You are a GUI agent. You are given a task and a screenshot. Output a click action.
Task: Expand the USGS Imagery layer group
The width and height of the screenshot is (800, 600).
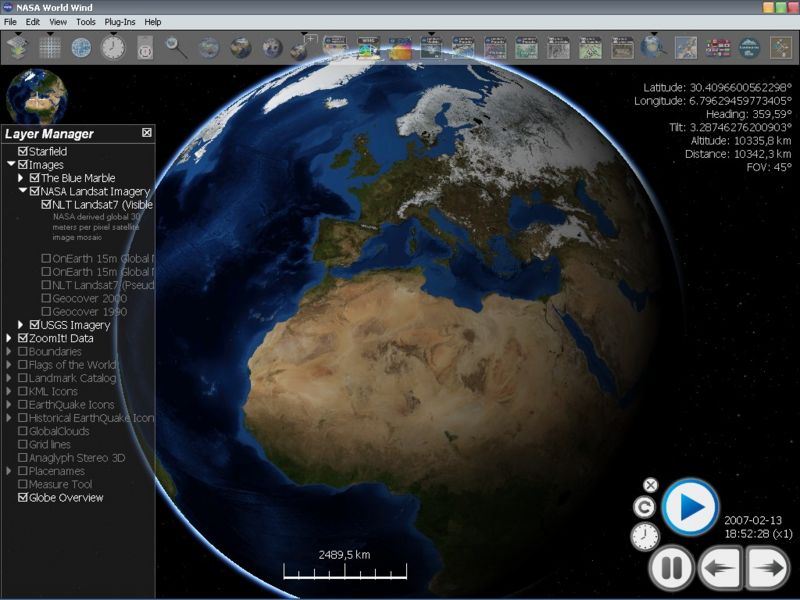(x=21, y=325)
